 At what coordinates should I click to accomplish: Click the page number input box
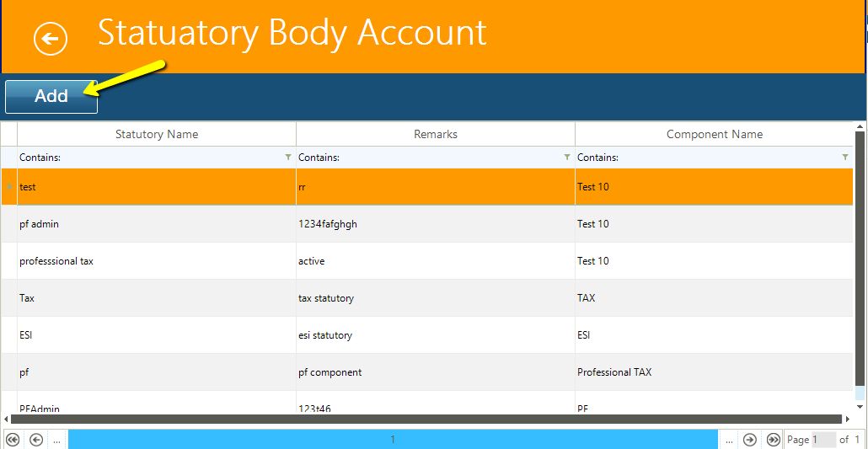[823, 440]
